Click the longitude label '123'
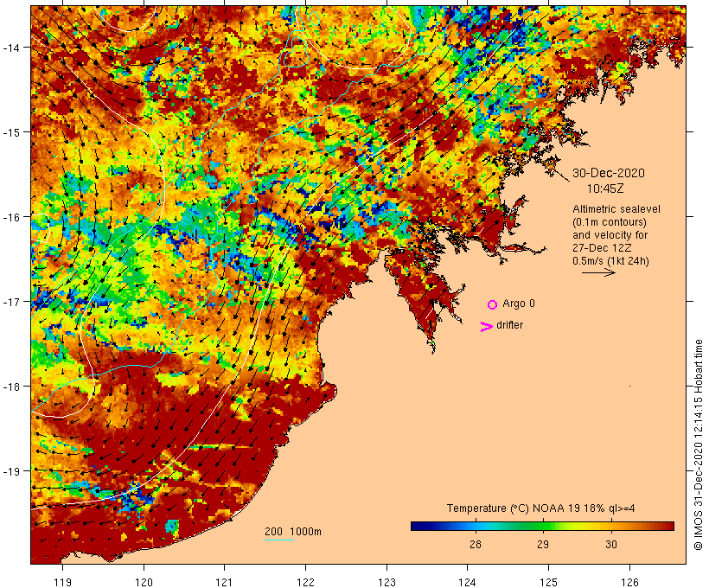This screenshot has width=709, height=588. [386, 582]
